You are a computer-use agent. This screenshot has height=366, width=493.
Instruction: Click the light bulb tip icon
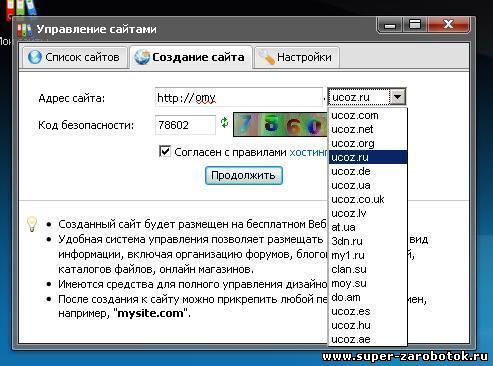tap(32, 224)
